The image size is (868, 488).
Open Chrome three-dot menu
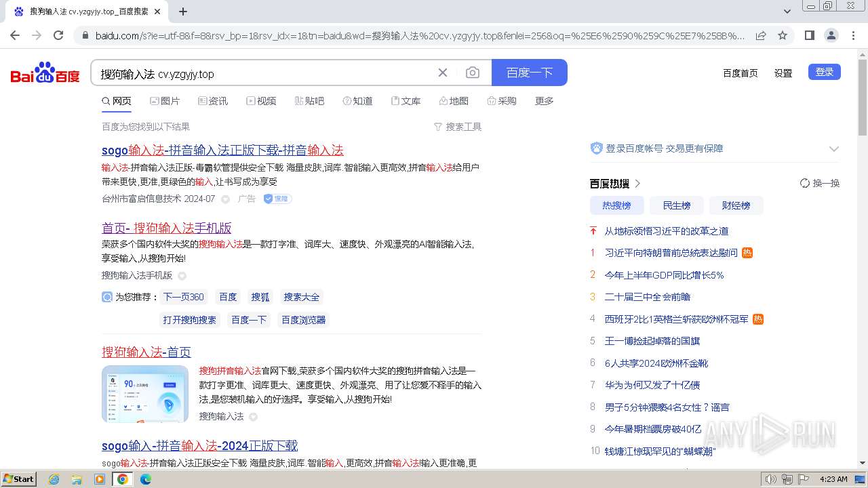pos(853,35)
